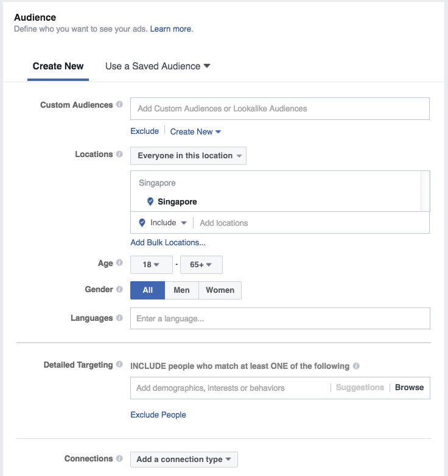Expand Add a connection type dropdown
This screenshot has height=476, width=448.
click(x=184, y=460)
